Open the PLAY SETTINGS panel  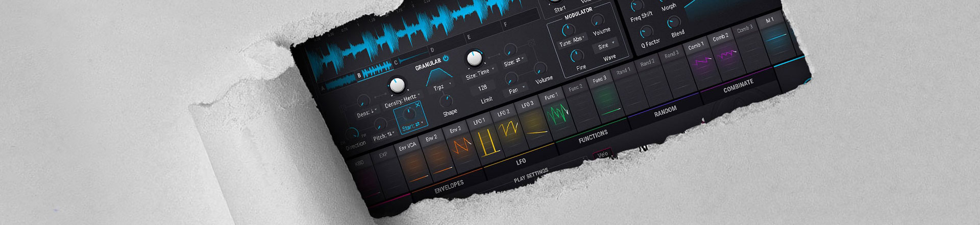tap(531, 175)
